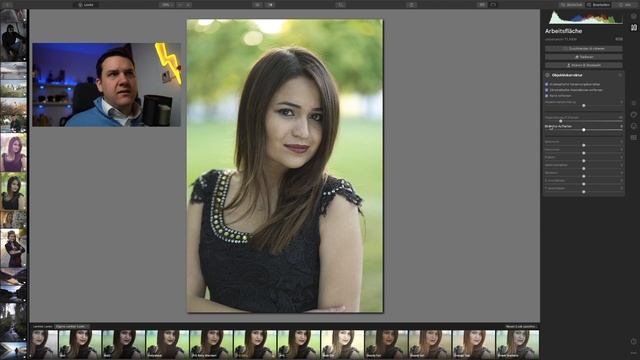Open the zoom percentage dropdown
640x360 pixels.
[167, 4]
